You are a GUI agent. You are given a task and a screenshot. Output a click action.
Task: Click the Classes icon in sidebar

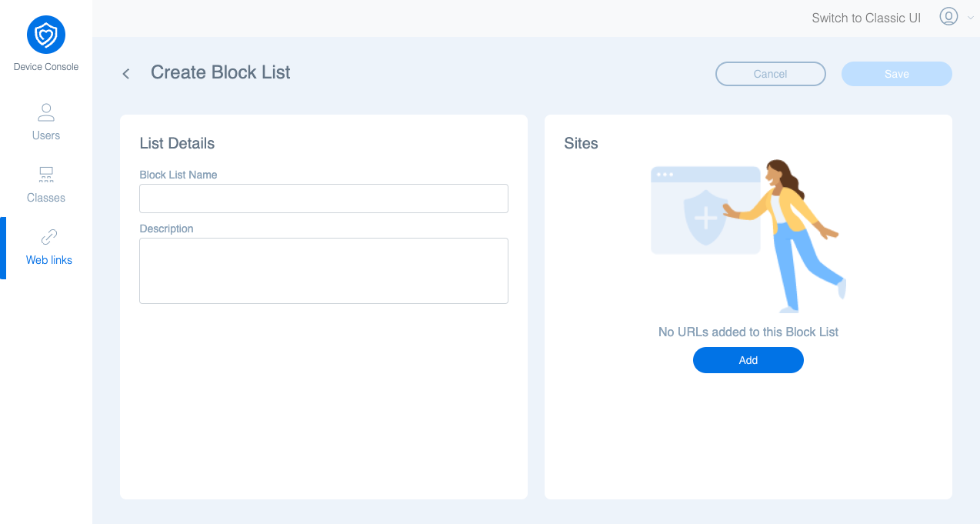[x=46, y=175]
